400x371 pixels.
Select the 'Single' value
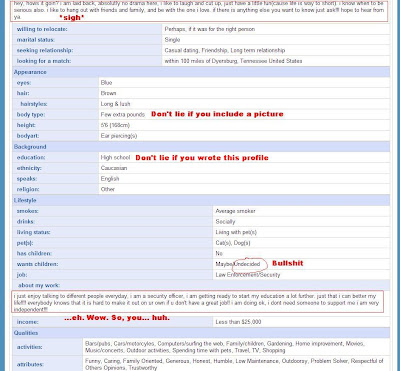coord(172,40)
